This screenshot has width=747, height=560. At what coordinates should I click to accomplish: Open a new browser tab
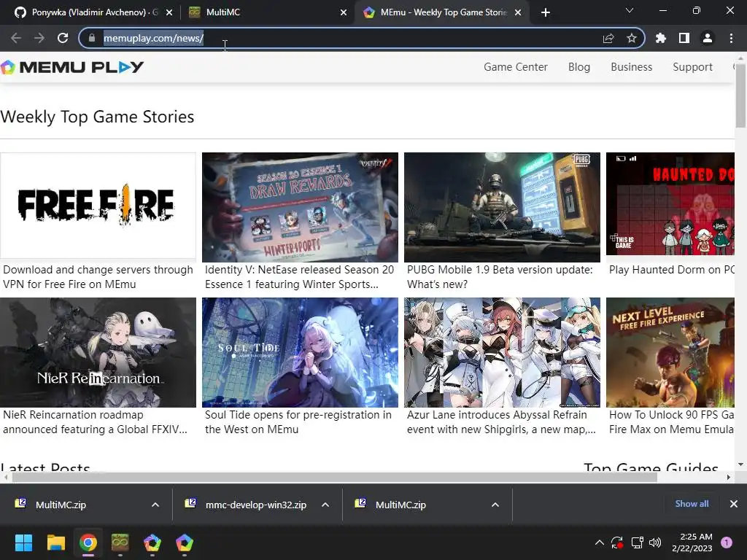(546, 12)
